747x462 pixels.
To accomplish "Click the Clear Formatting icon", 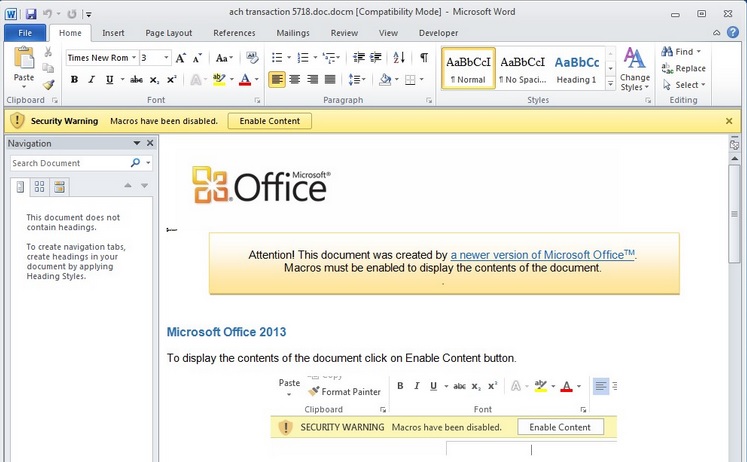I will click(252, 58).
